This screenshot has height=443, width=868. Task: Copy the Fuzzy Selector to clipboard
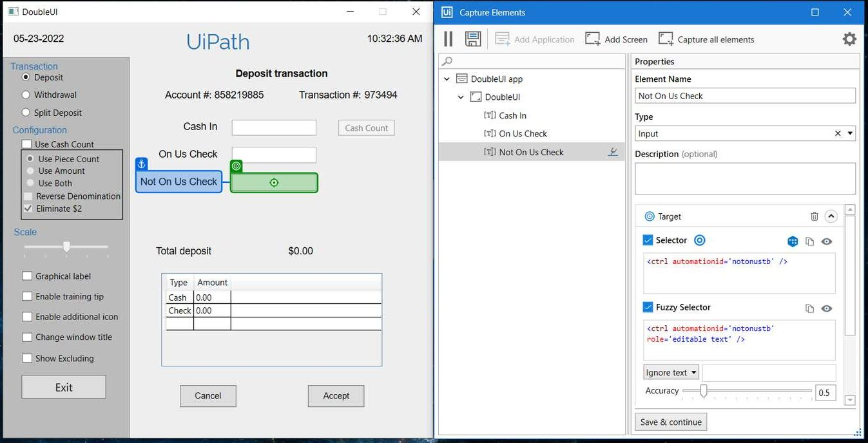coord(810,308)
